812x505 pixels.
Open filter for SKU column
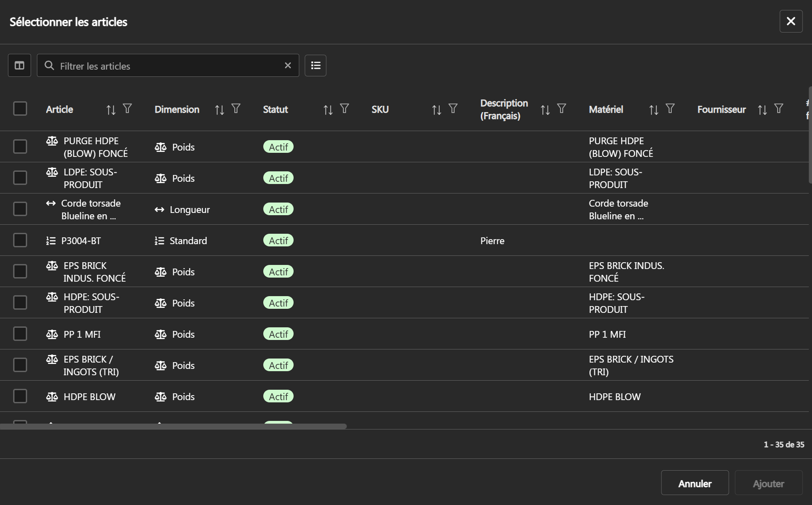pos(453,109)
